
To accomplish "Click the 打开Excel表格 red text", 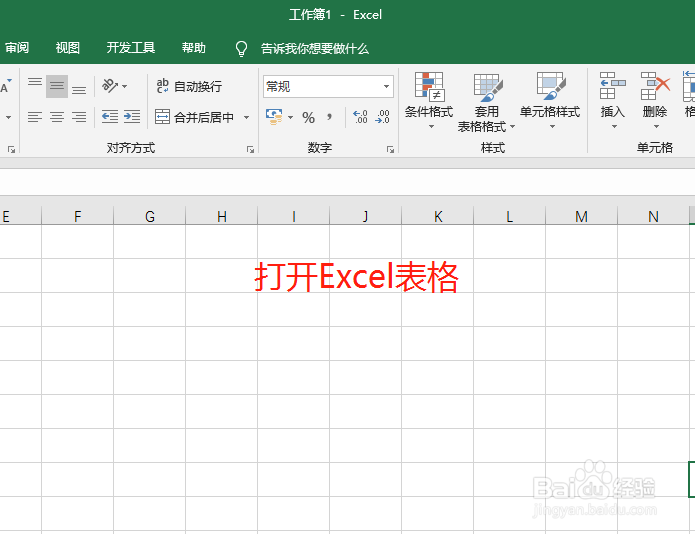I will coord(356,277).
